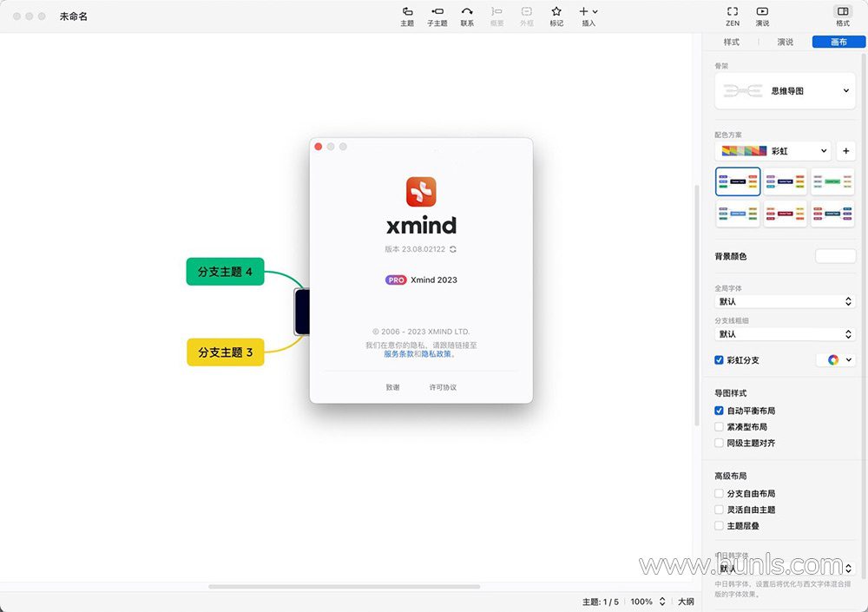Viewport: 868px width, 612px height.
Task: Uncheck the 彩虹分支 checkbox
Action: (x=719, y=360)
